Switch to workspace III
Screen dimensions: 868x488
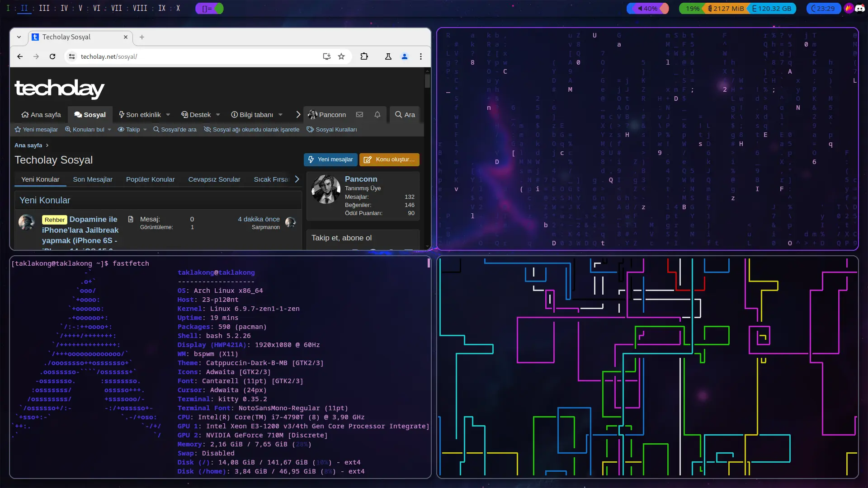tap(44, 9)
